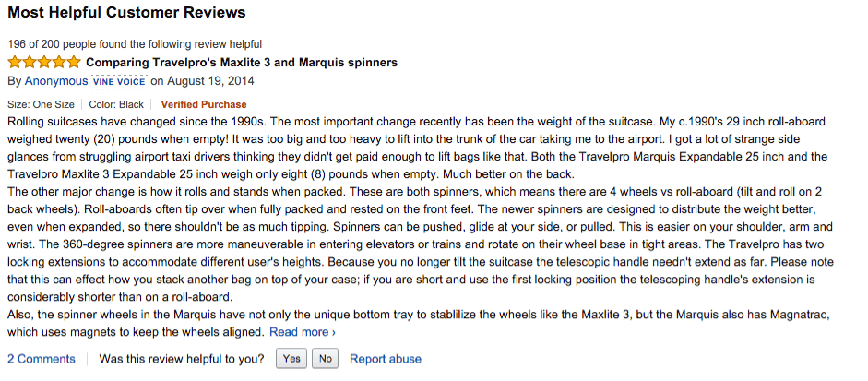Click the Verified Purchase label
This screenshot has width=868, height=381.
click(204, 104)
